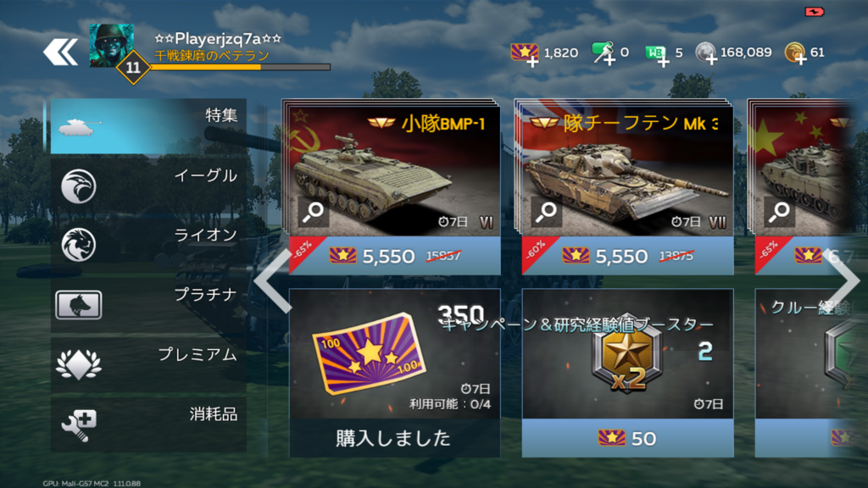Open the player avatar profile

[111, 46]
